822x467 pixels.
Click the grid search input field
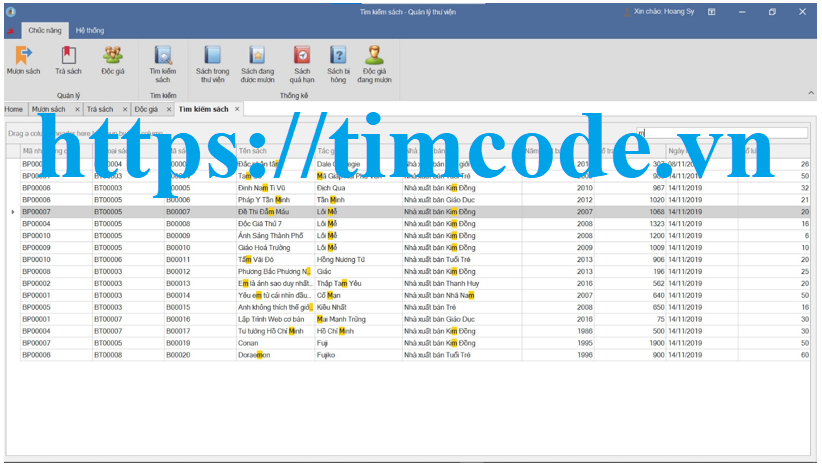[722, 133]
